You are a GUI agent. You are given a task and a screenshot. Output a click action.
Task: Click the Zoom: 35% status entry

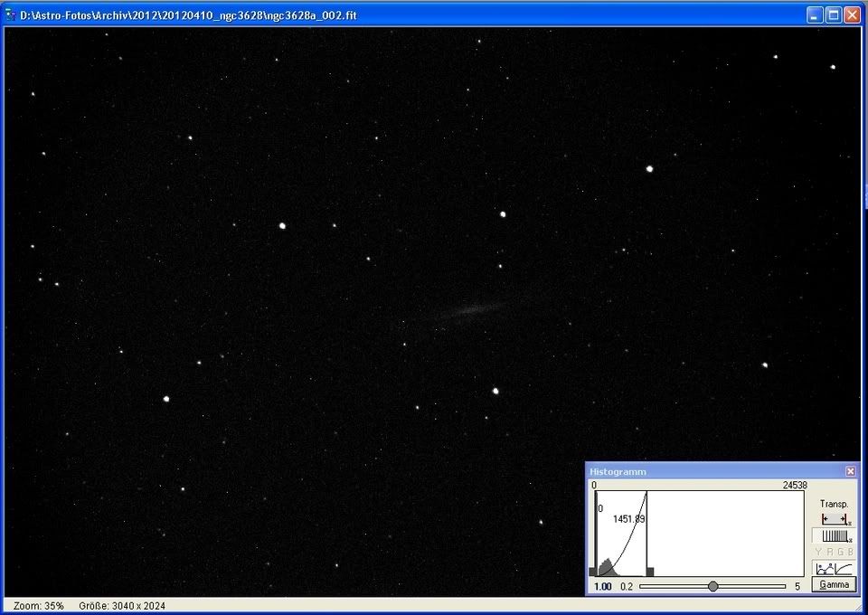(38, 606)
